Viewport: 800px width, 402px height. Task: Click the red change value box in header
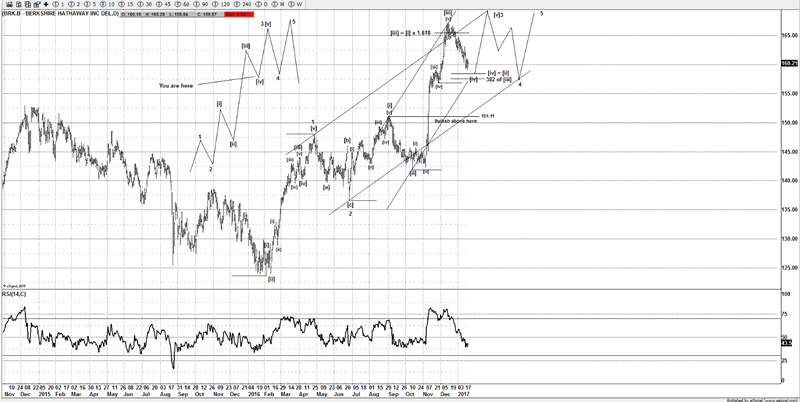(x=239, y=14)
